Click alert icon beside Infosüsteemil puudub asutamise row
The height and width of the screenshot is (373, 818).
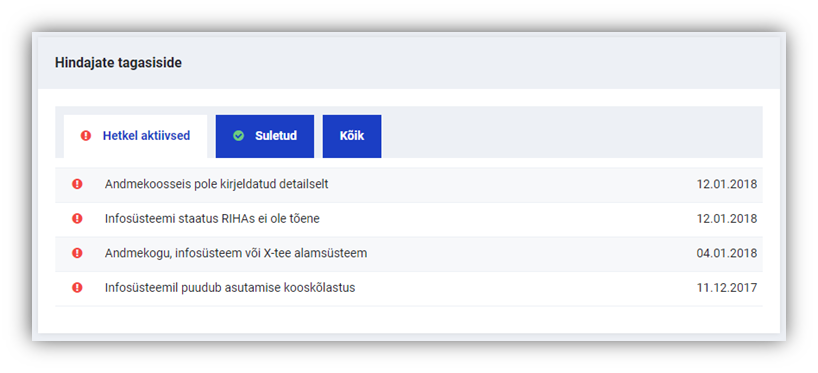(x=77, y=287)
